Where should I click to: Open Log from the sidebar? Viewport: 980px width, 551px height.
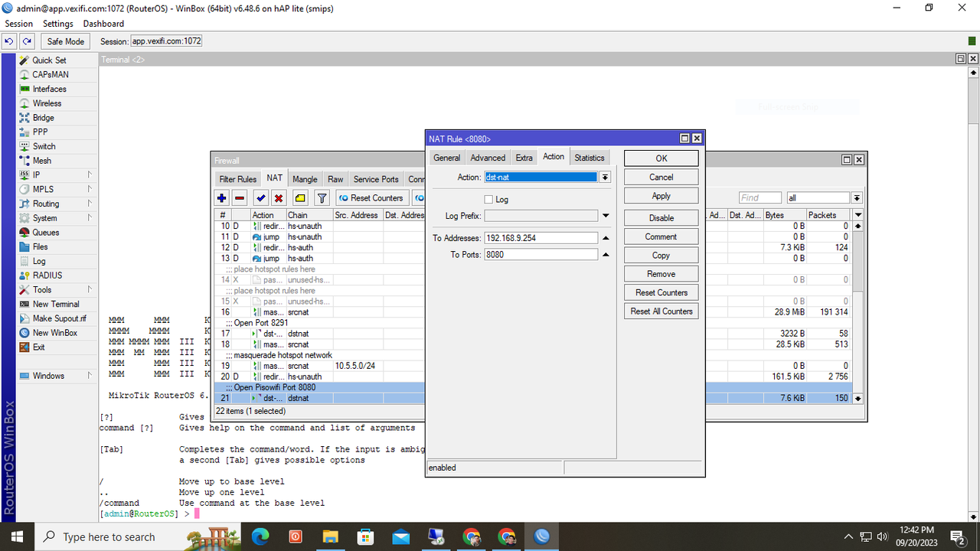39,261
